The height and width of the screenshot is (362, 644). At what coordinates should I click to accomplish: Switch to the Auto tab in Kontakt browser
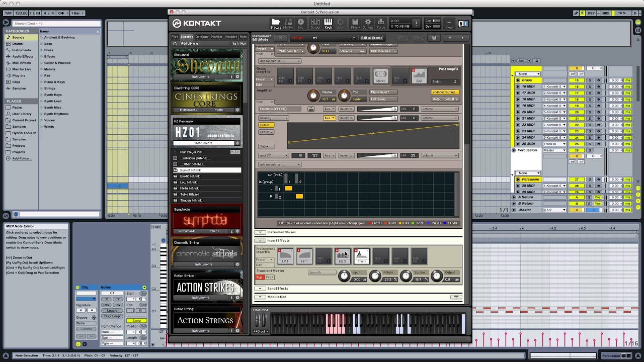(x=243, y=37)
